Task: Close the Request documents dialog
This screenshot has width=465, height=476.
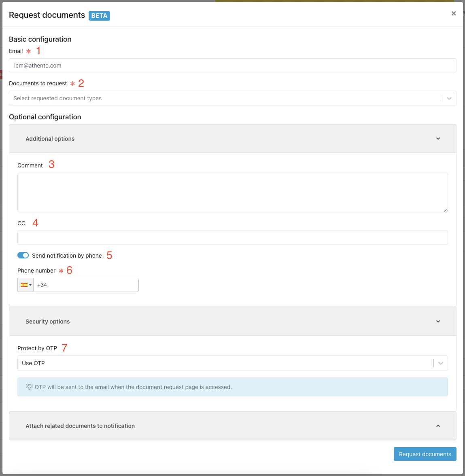Action: 454,14
